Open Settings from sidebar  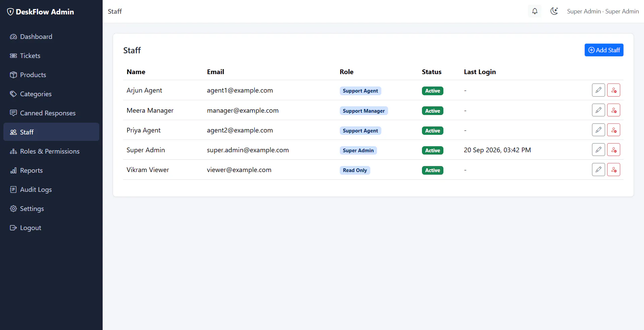tap(51, 209)
